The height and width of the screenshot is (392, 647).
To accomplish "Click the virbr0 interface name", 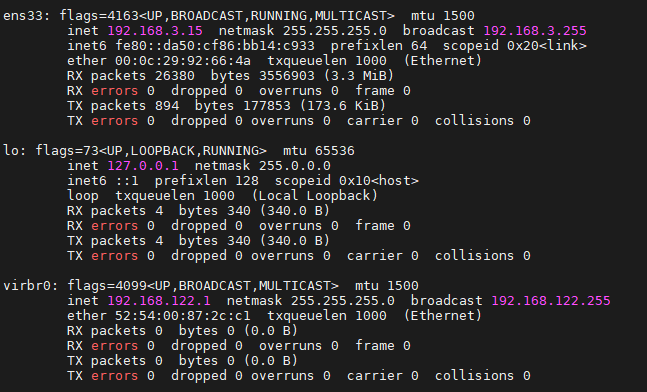I will coord(27,286).
